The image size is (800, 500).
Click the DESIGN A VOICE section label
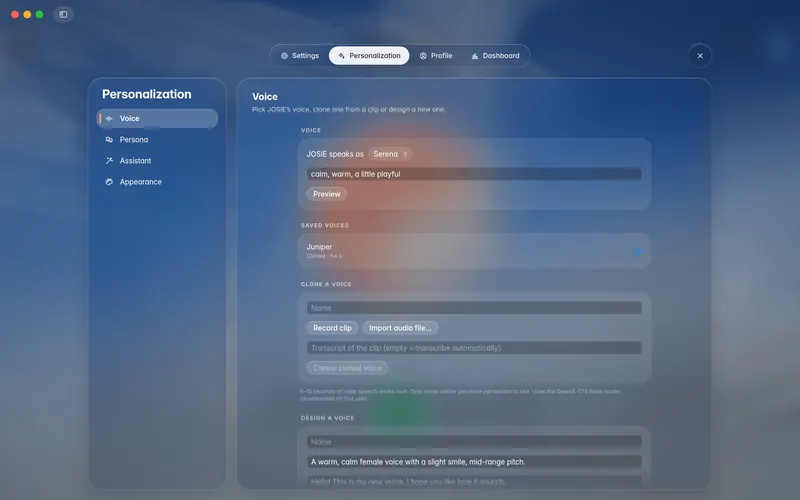pos(328,418)
